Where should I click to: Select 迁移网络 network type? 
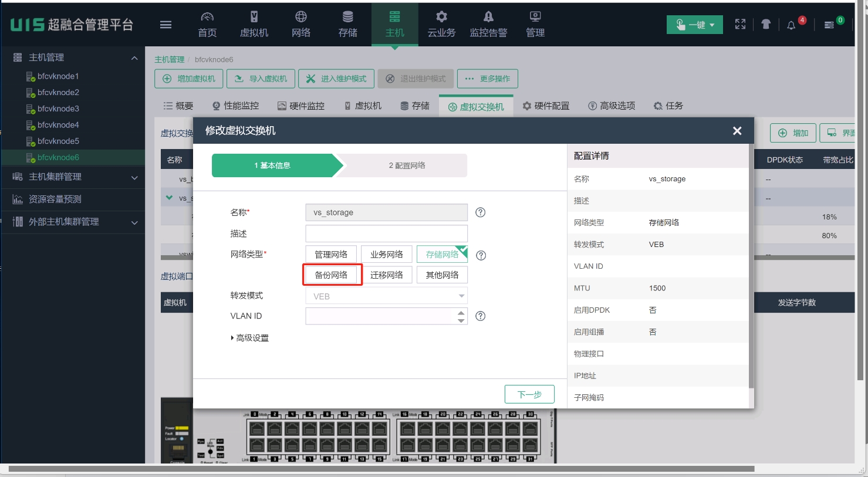pos(387,275)
